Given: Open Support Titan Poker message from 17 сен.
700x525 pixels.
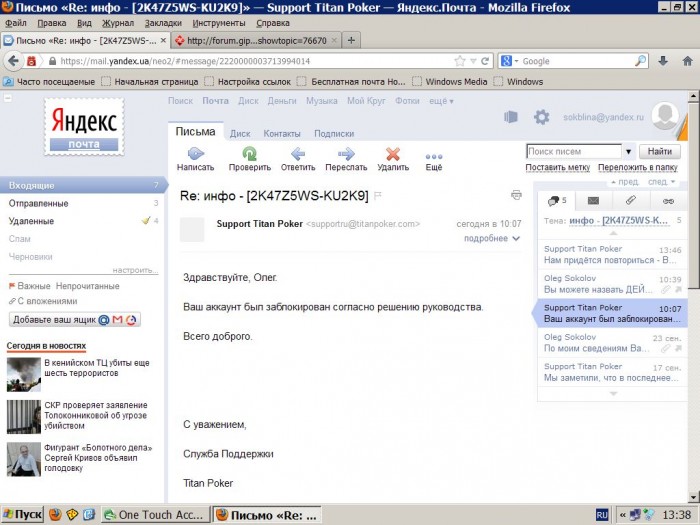Looking at the screenshot, I should (x=612, y=372).
